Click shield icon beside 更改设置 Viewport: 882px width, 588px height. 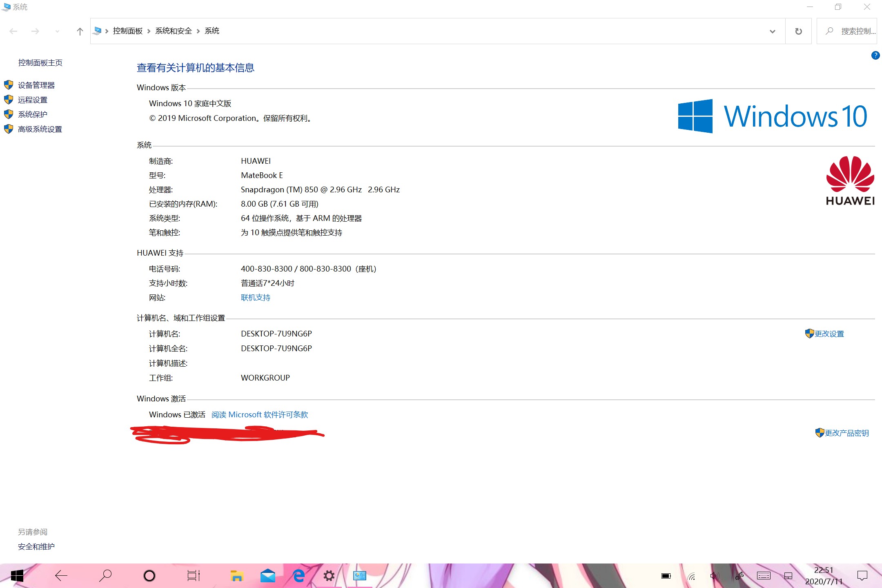tap(810, 334)
